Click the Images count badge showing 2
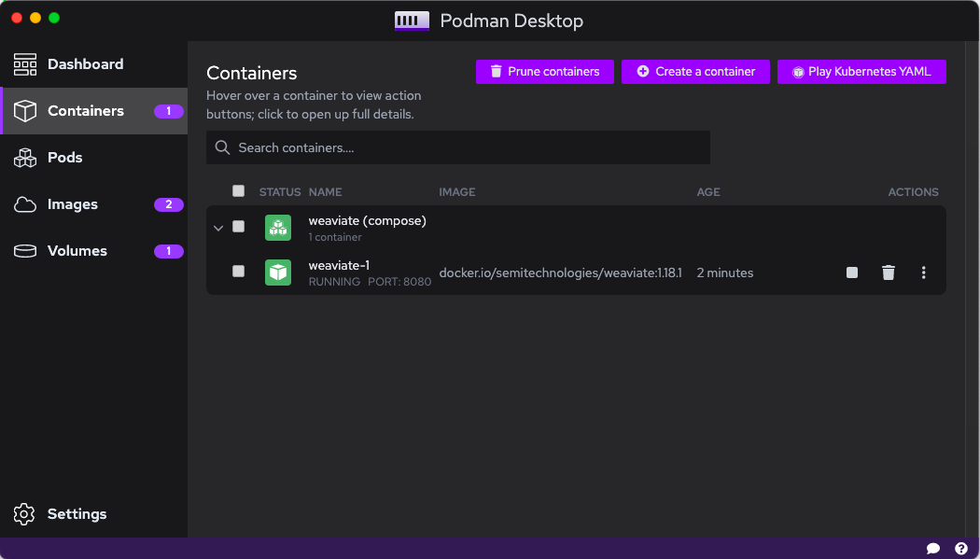 tap(169, 204)
